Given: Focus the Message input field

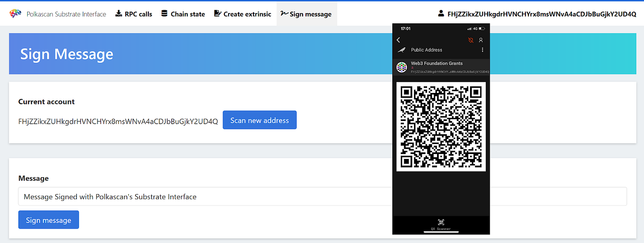Looking at the screenshot, I should point(322,197).
